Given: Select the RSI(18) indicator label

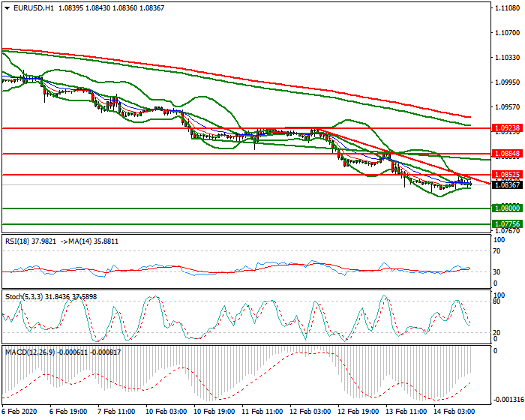Looking at the screenshot, I should point(17,241).
